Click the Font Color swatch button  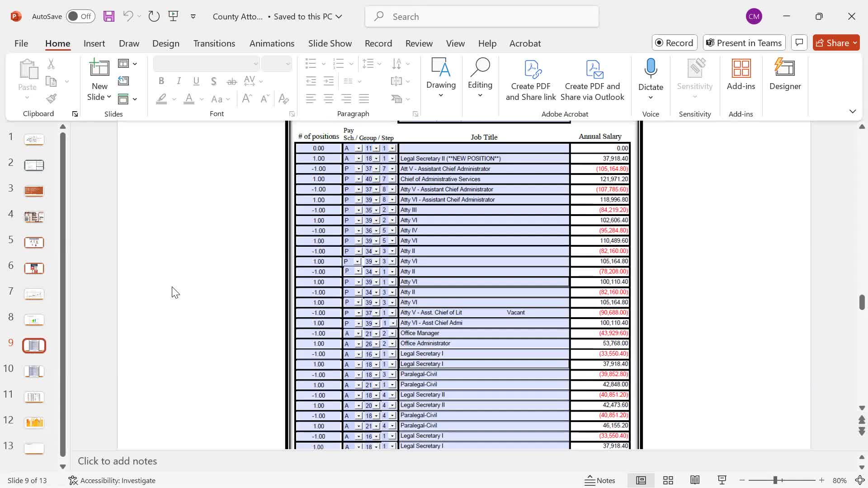(x=189, y=99)
